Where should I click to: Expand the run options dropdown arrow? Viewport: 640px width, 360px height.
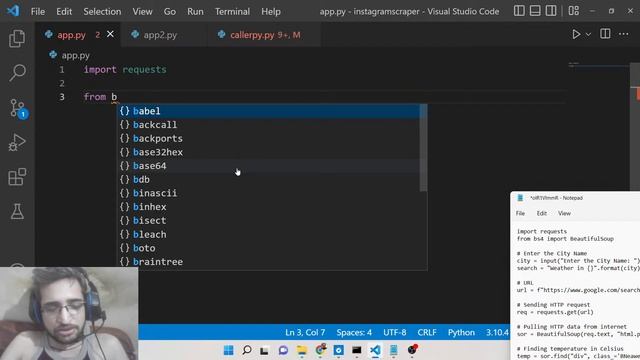[588, 35]
